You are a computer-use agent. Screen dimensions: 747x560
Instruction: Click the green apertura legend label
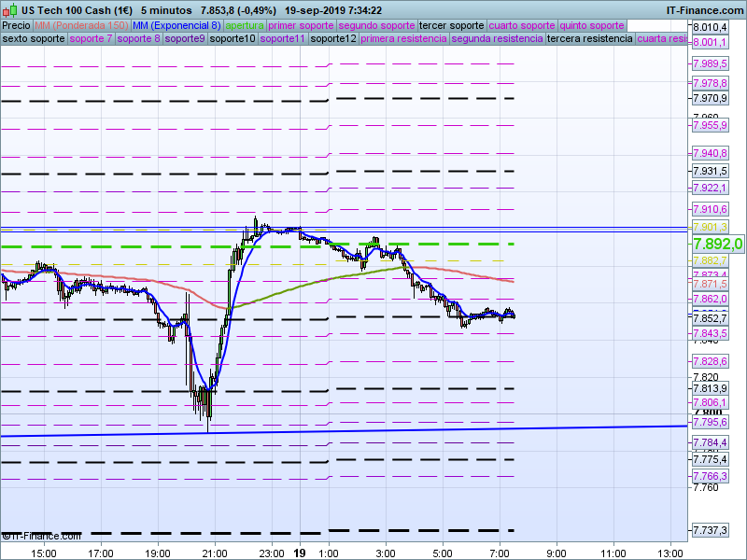(x=245, y=25)
